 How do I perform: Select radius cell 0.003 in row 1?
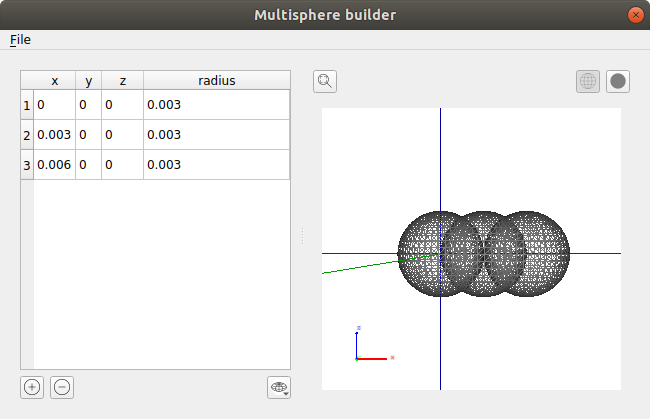pyautogui.click(x=216, y=105)
